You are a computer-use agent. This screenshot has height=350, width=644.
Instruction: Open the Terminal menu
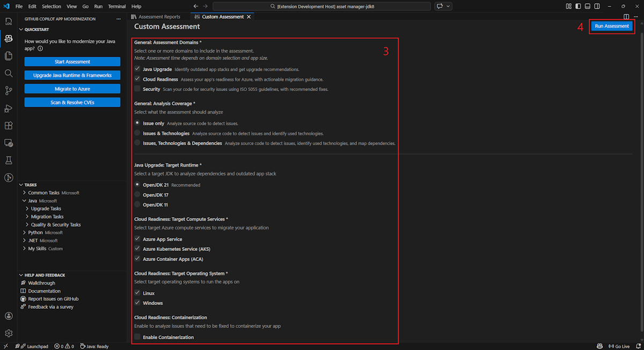(x=116, y=6)
